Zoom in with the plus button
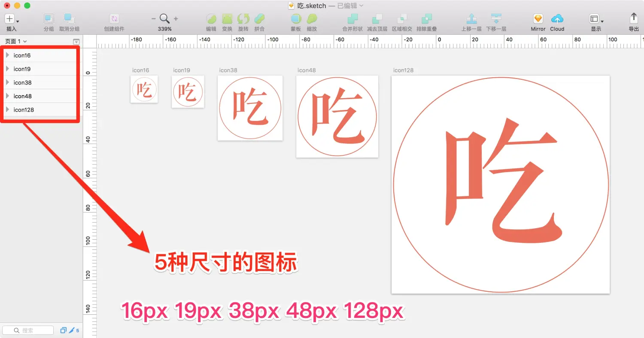The width and height of the screenshot is (644, 338). click(x=176, y=19)
